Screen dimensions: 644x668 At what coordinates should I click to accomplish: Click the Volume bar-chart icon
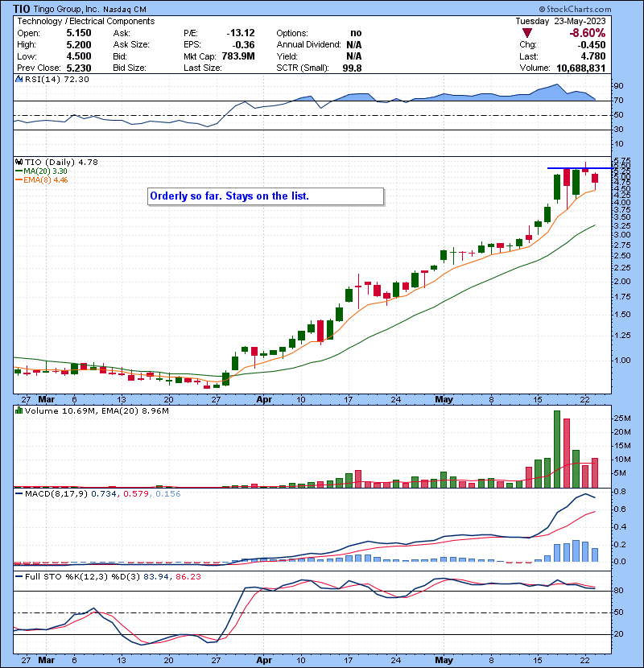(x=19, y=410)
